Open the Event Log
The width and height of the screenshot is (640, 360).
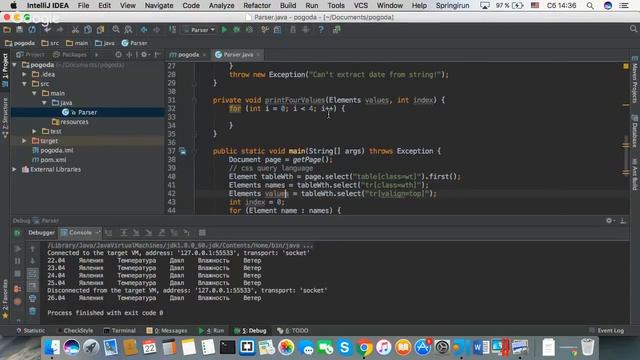click(607, 331)
